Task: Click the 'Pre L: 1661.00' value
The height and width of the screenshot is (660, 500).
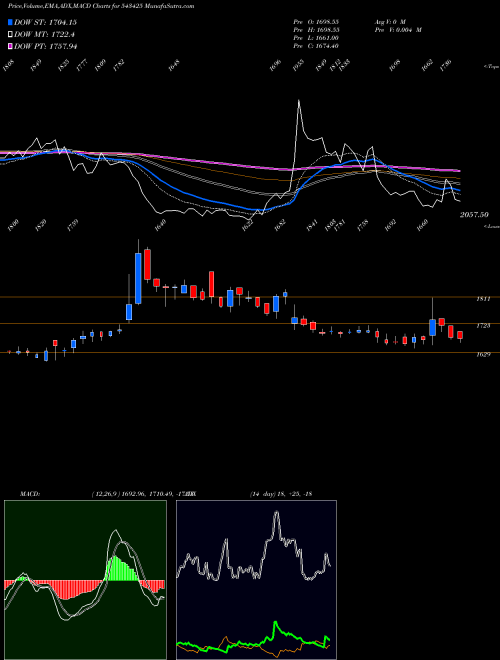Action: (x=316, y=38)
